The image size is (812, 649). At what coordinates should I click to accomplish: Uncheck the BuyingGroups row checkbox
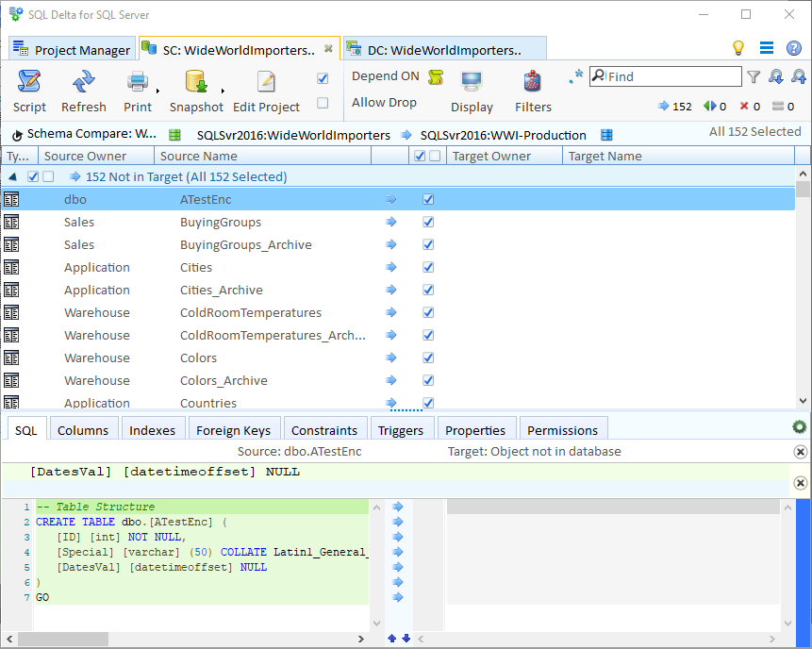[x=428, y=223]
